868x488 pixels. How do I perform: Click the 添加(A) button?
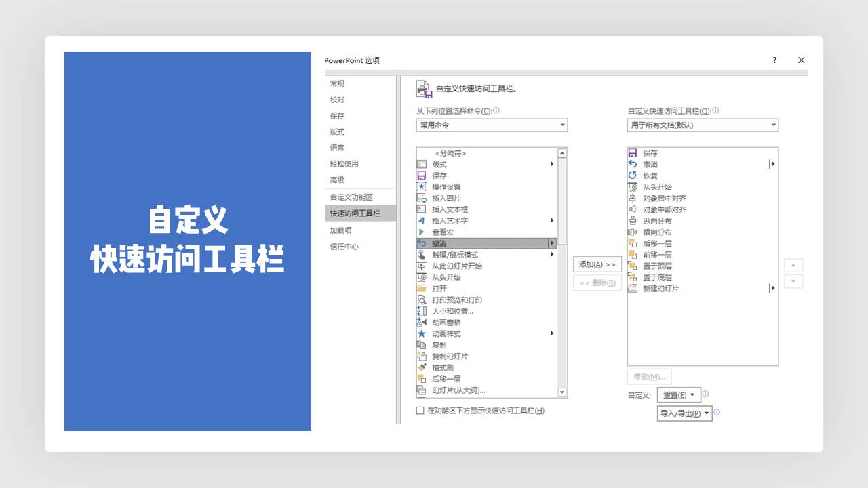pos(597,264)
